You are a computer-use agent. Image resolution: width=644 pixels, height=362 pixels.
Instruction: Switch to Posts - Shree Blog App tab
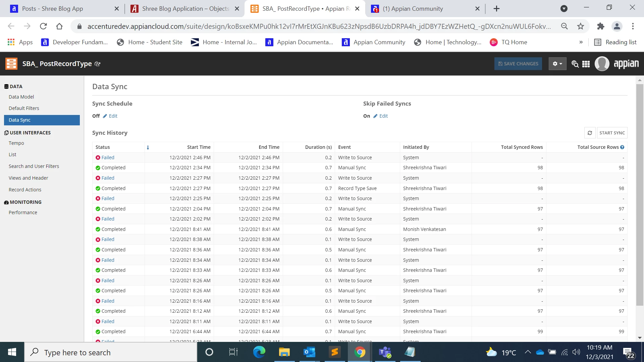[x=64, y=9]
